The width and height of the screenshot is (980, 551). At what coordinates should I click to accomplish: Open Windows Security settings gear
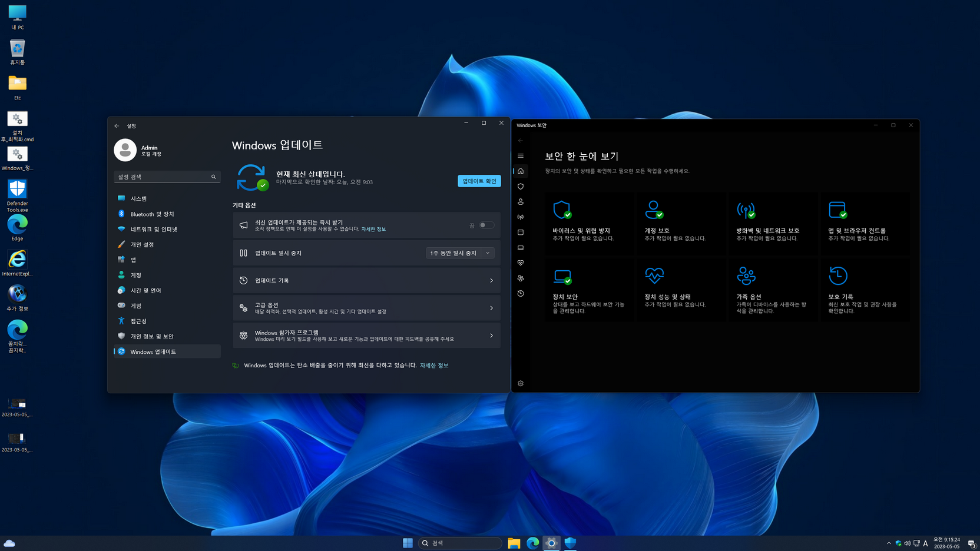[x=521, y=383]
